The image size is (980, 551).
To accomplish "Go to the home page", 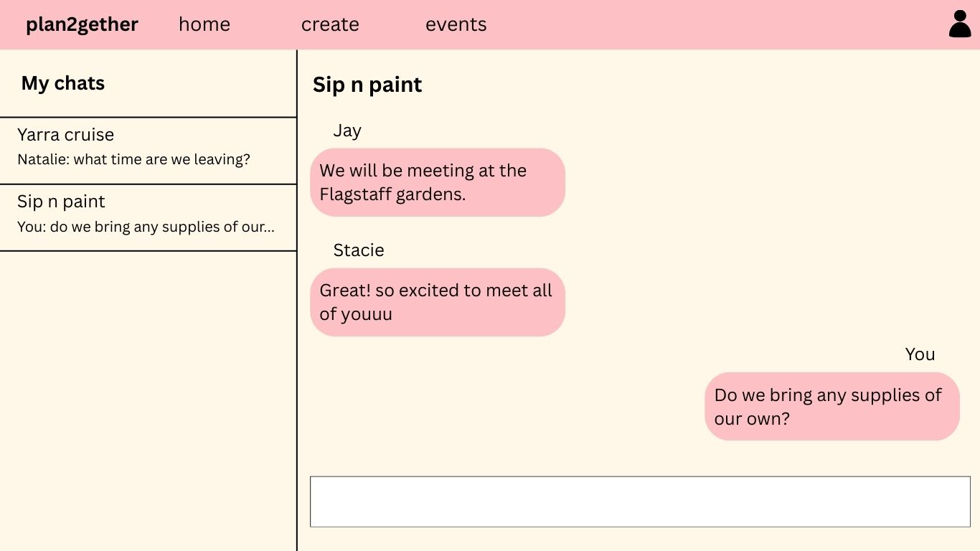I will tap(204, 24).
